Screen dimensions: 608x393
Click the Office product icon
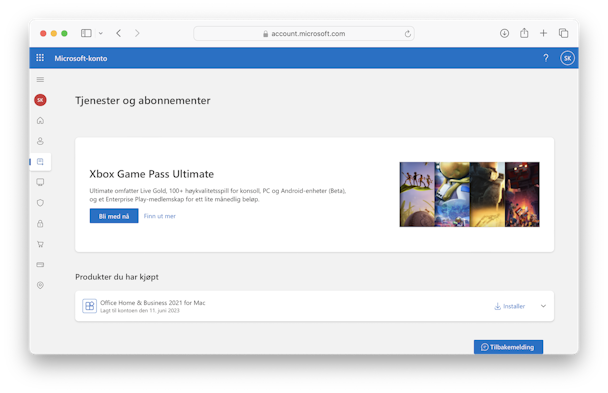tap(90, 306)
